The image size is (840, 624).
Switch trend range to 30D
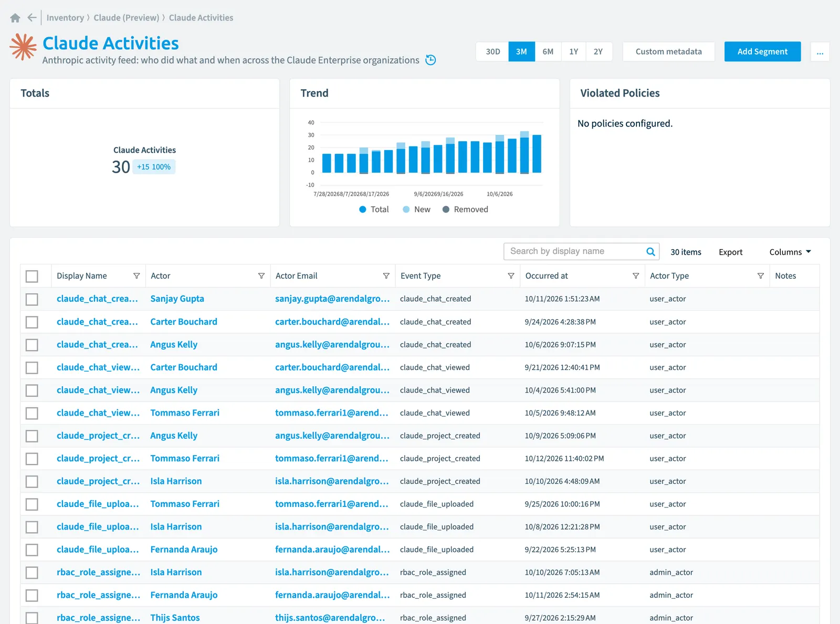point(492,51)
